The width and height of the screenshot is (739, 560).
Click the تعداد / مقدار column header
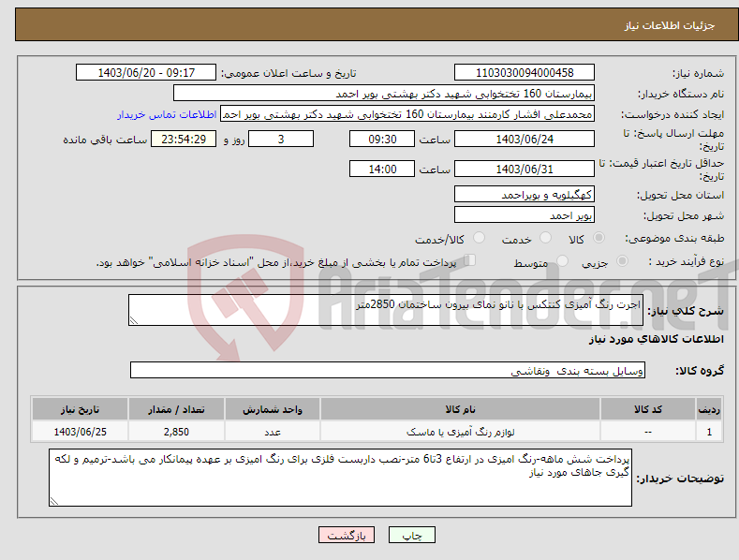tap(176, 409)
